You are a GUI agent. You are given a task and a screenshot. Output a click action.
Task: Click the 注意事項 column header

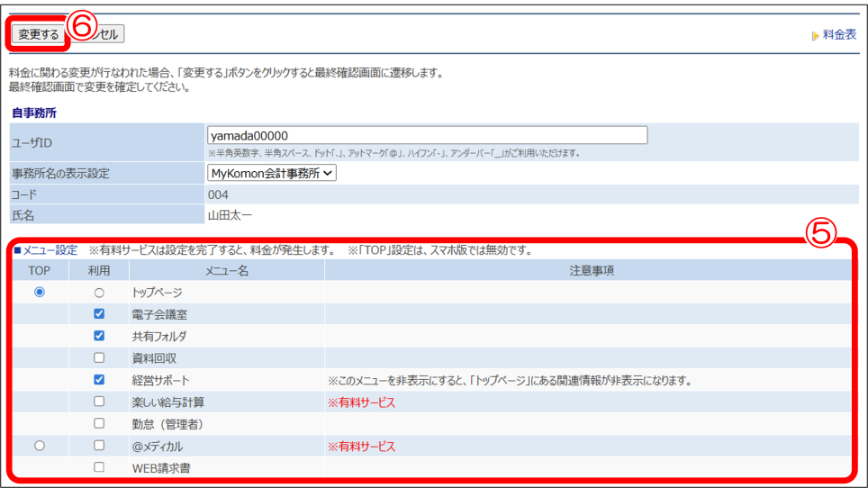click(x=592, y=270)
